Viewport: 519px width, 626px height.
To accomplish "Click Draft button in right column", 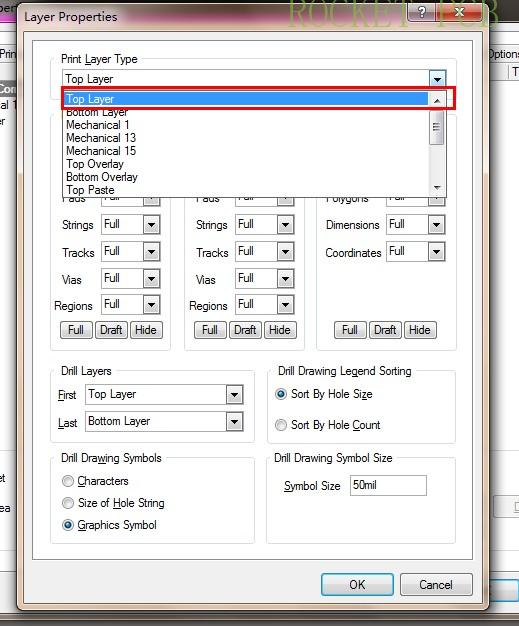I will [x=385, y=330].
